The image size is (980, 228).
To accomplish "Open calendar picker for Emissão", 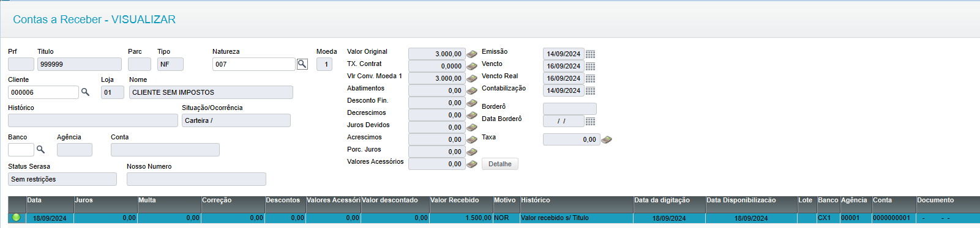I will coord(591,54).
